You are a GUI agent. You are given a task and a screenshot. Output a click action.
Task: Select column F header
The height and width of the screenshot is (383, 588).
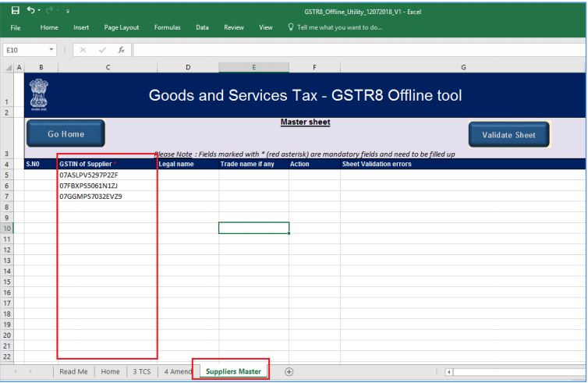(x=314, y=68)
